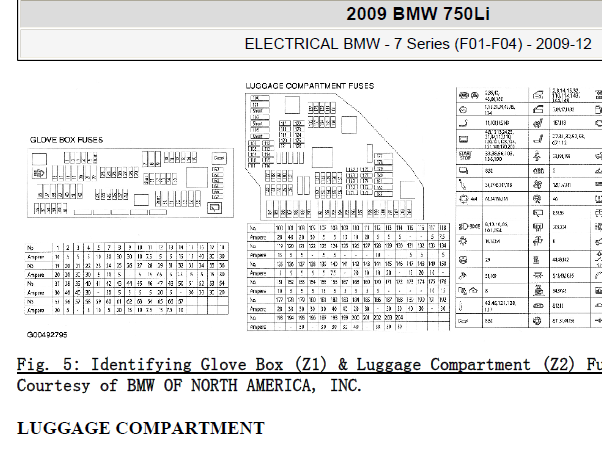Image resolution: width=602 pixels, height=454 pixels.
Task: Click the bold LUGGAGE COMPARTMENT section heading
Action: click(141, 428)
